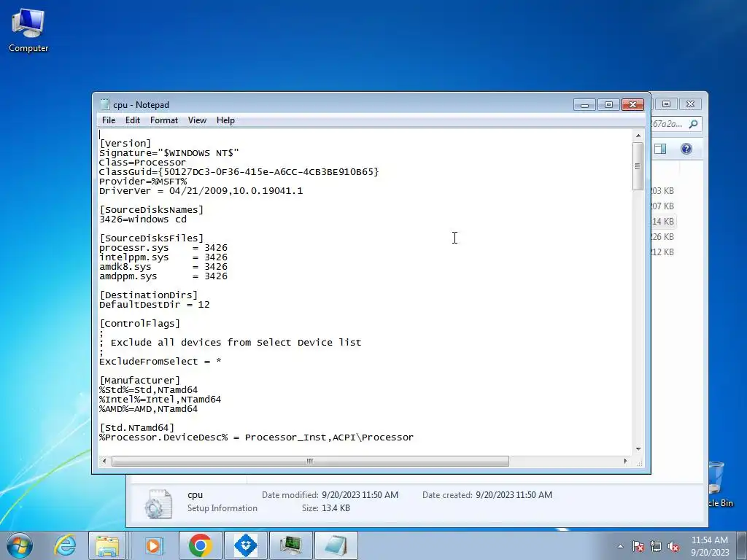Viewport: 747px width, 560px height.
Task: Click the Size 13.4 KB value in details pane
Action: pos(336,508)
